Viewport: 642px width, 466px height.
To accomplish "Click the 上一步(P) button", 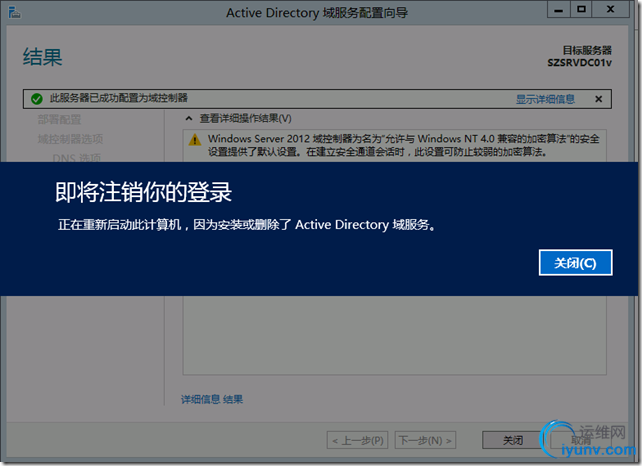I will (357, 441).
